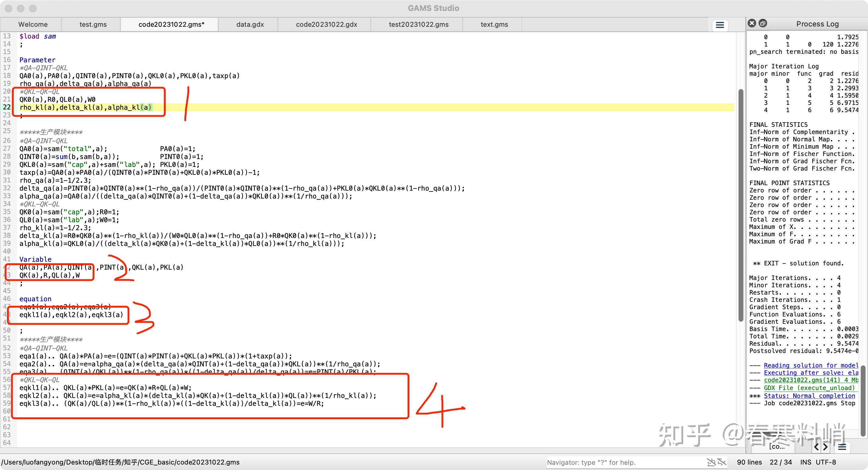The height and width of the screenshot is (470, 868).
Task: Toggle INS insert mode indicator
Action: (x=806, y=462)
